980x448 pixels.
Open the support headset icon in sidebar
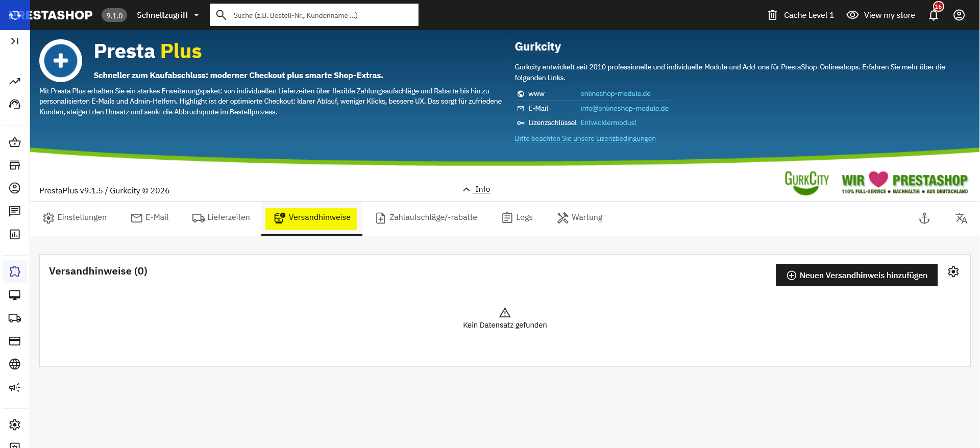15,105
